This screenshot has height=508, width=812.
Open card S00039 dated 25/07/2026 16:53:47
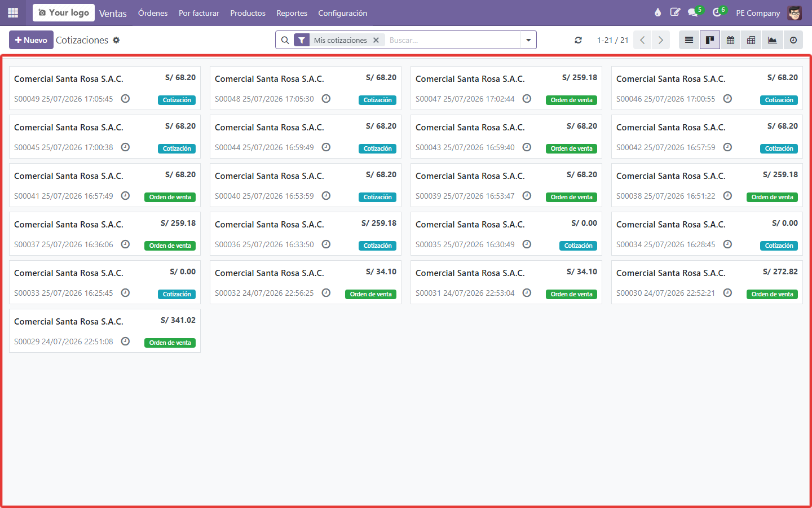tap(506, 185)
